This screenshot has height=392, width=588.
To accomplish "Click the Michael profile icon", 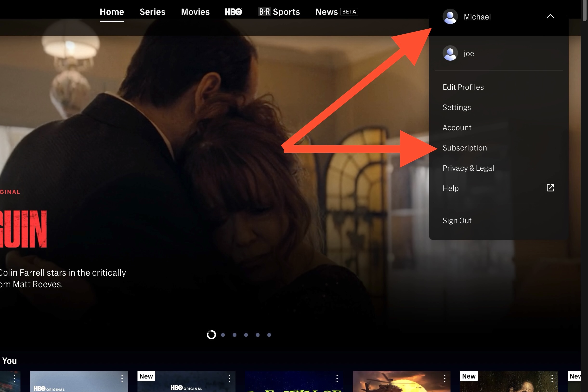I will click(451, 17).
